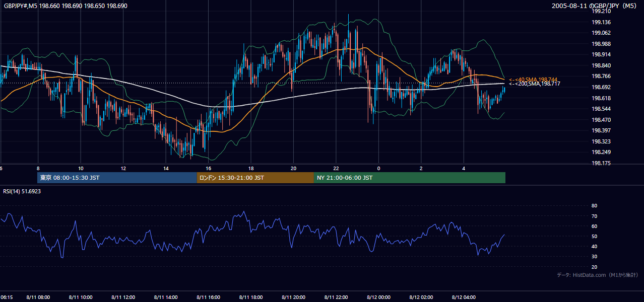Click hour label 10 under the price chart
This screenshot has height=302, width=644.
[81, 168]
